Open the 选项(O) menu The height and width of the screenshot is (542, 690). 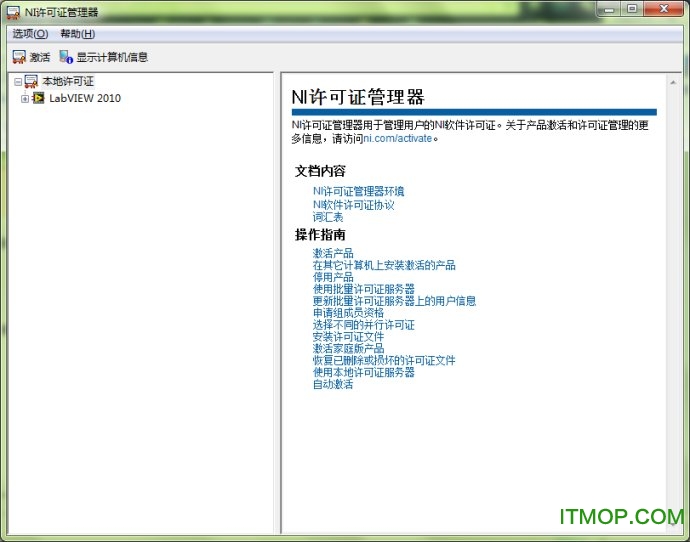click(x=30, y=34)
